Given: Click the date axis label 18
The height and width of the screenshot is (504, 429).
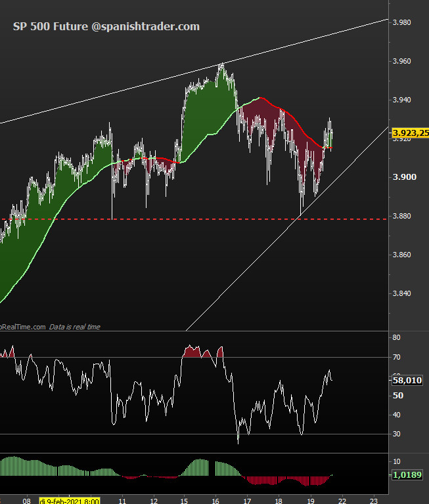Looking at the screenshot, I should 279,501.
